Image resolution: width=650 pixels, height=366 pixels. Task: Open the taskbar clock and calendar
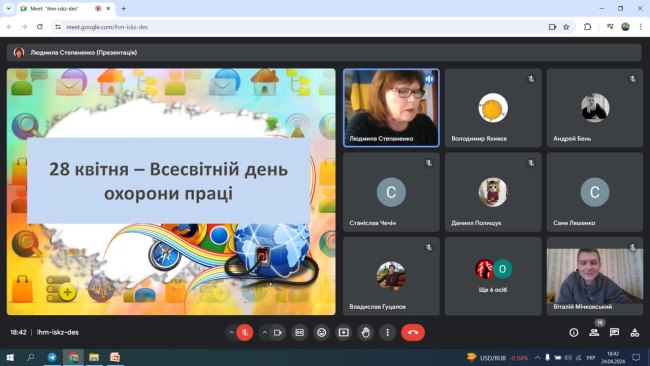click(x=613, y=357)
